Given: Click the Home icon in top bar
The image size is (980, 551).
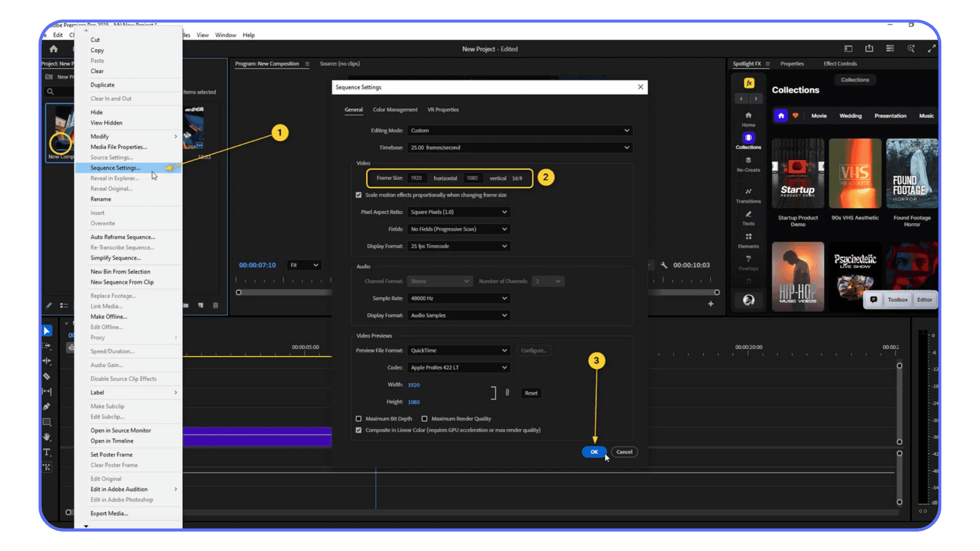Looking at the screenshot, I should pos(54,49).
